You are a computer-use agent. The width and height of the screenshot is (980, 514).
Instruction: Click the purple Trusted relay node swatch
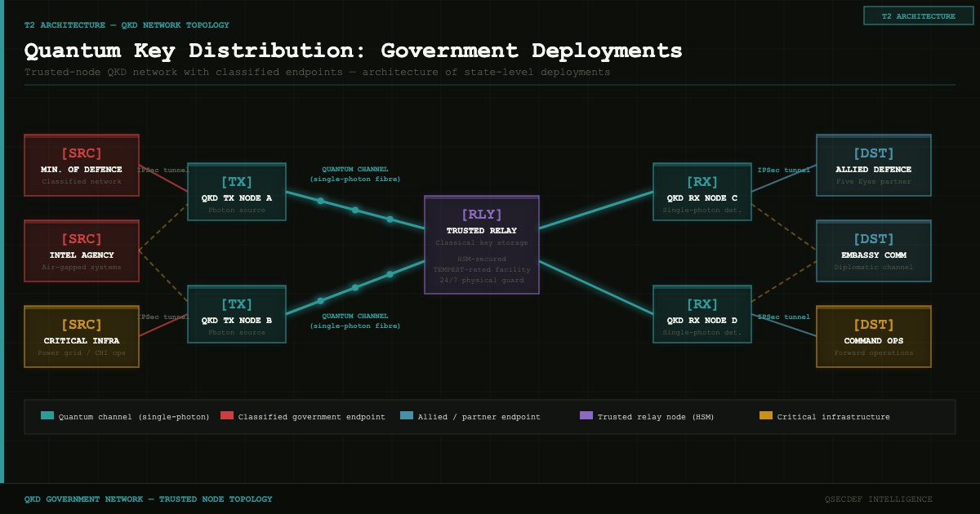coord(586,416)
